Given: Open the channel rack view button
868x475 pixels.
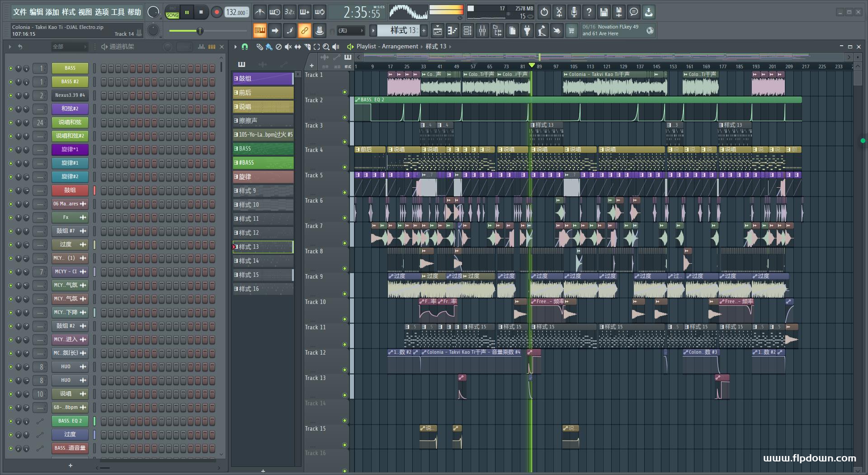Looking at the screenshot, I should [467, 31].
